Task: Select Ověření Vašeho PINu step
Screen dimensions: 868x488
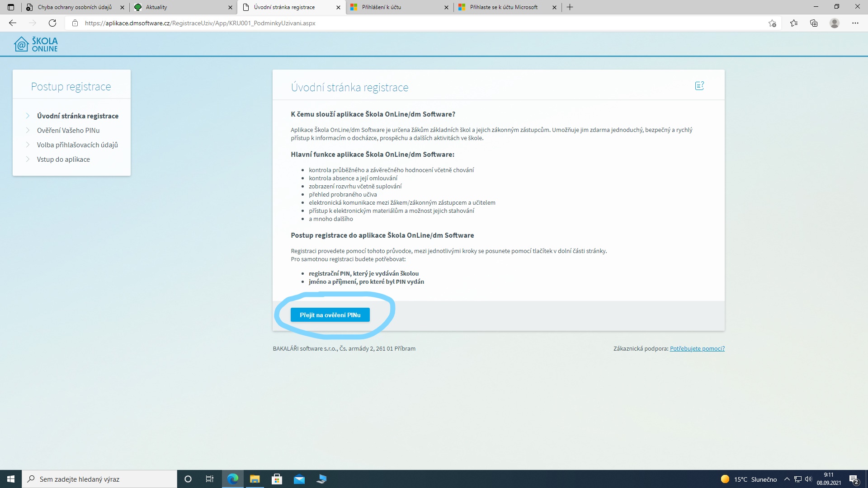Action: click(x=68, y=130)
